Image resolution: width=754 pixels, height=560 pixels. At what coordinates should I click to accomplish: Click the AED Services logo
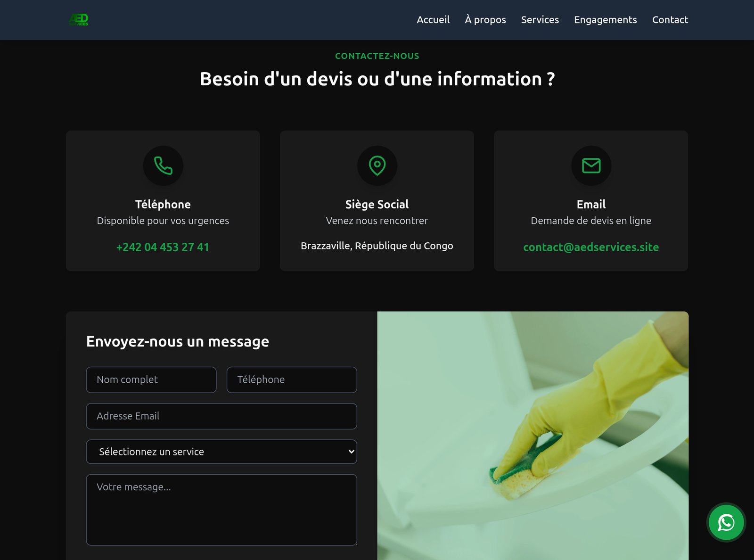(78, 19)
